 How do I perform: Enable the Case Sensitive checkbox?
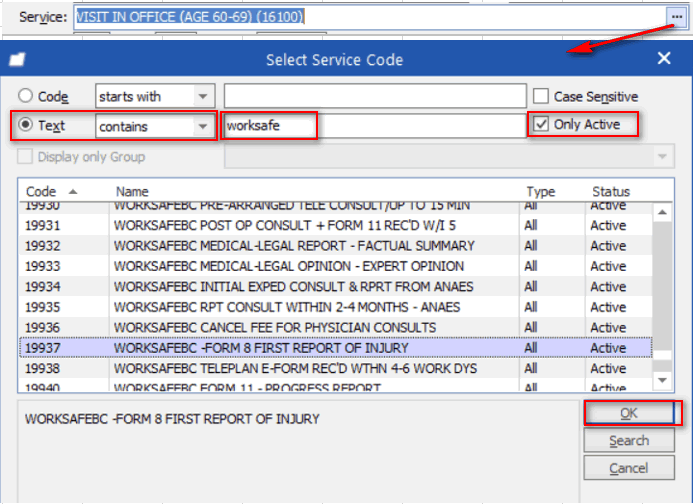(541, 97)
